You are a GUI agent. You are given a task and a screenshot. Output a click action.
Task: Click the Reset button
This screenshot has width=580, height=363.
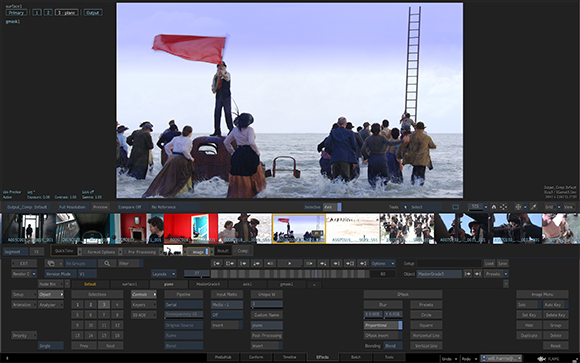(555, 346)
